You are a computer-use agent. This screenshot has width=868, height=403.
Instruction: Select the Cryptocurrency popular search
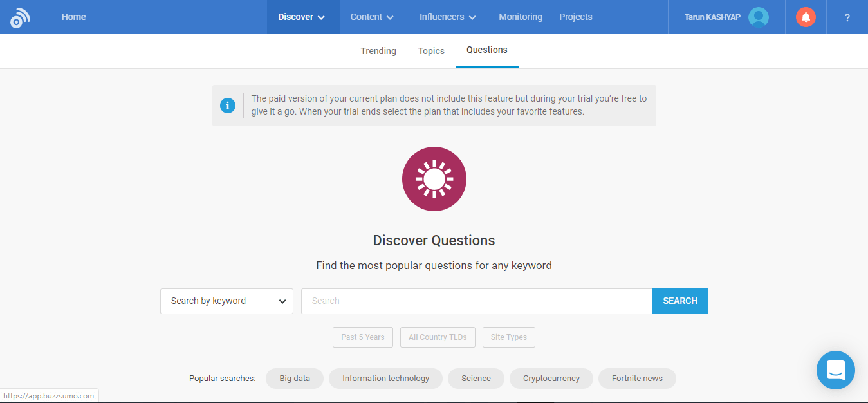coord(551,379)
